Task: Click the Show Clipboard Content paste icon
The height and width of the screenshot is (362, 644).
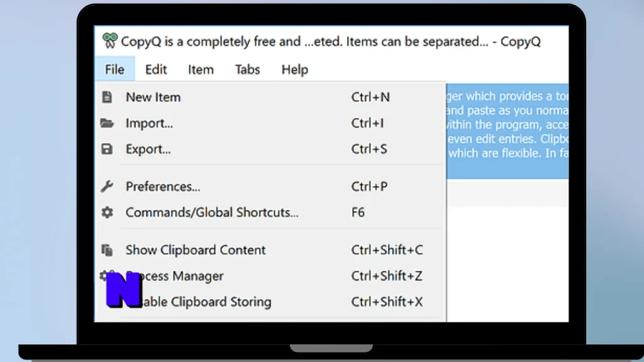Action: (x=107, y=250)
